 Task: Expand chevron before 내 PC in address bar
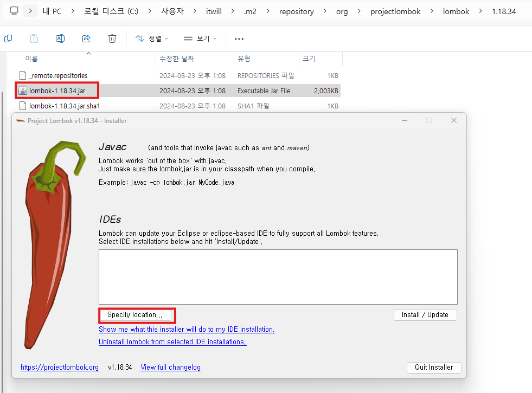[30, 11]
